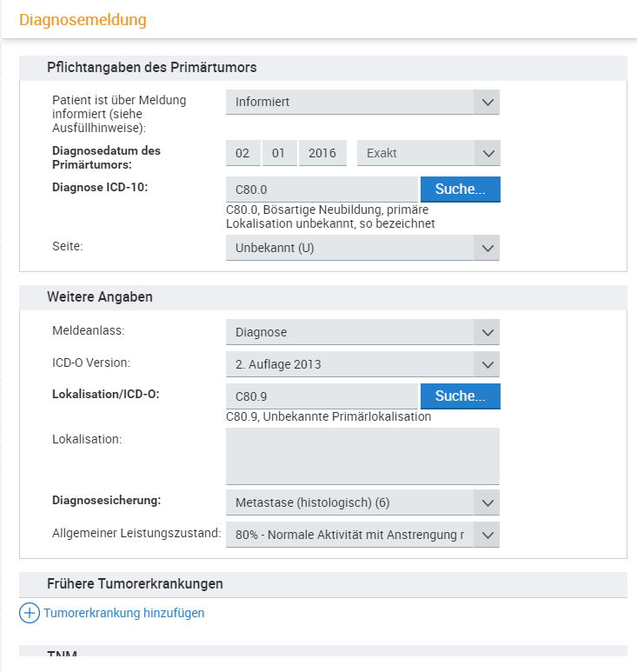Focus the Lokalisation/ICD-O code field C80.9
637x672 pixels.
[x=321, y=396]
